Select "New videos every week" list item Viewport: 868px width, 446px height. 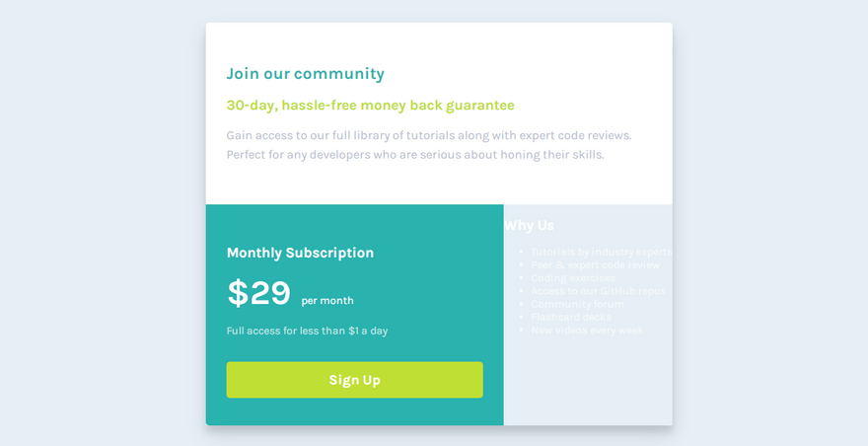pos(587,330)
